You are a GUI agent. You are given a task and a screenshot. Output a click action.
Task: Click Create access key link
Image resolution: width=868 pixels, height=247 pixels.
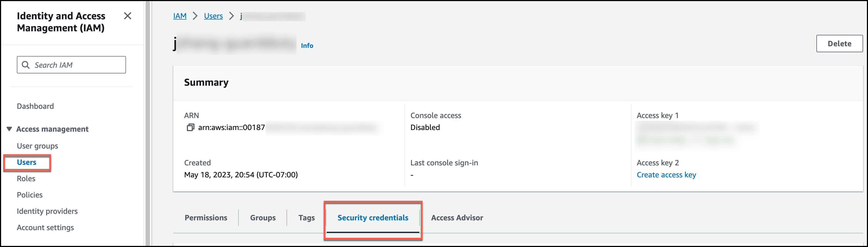coord(666,175)
